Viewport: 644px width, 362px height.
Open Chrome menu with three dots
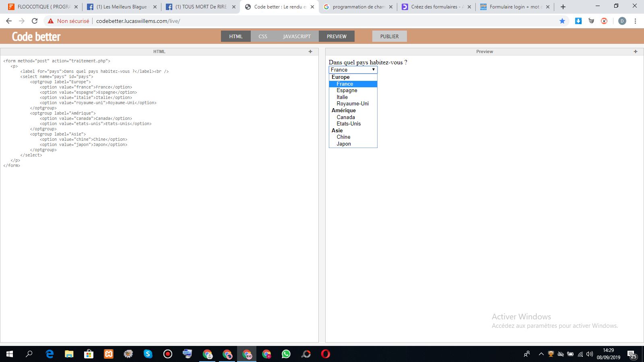tap(635, 21)
